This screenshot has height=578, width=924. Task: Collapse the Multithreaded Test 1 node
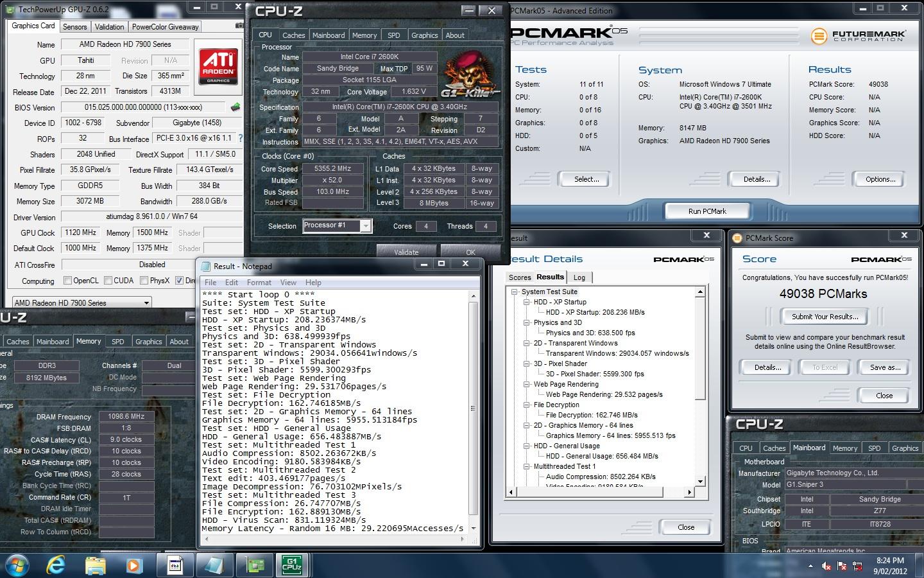527,466
